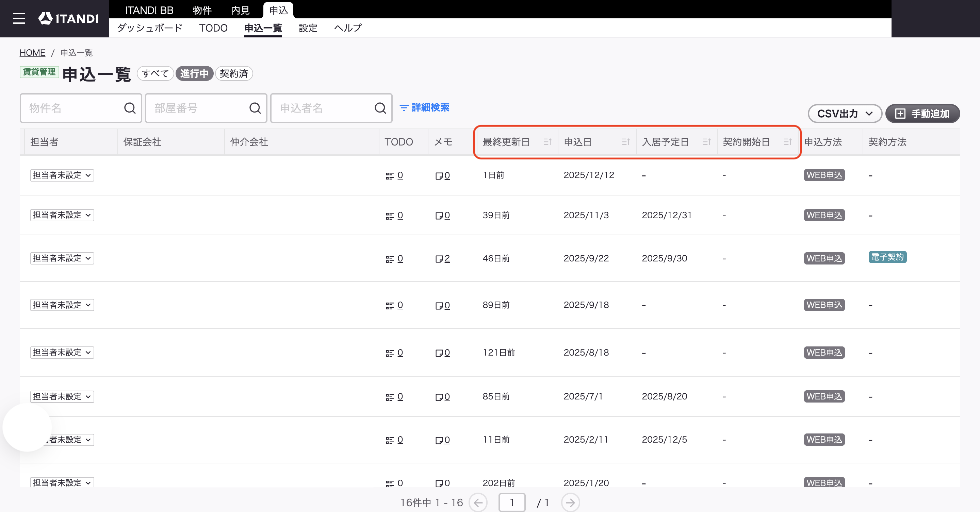Image resolution: width=980 pixels, height=512 pixels.
Task: Select the すべて filter pill
Action: pyautogui.click(x=155, y=73)
